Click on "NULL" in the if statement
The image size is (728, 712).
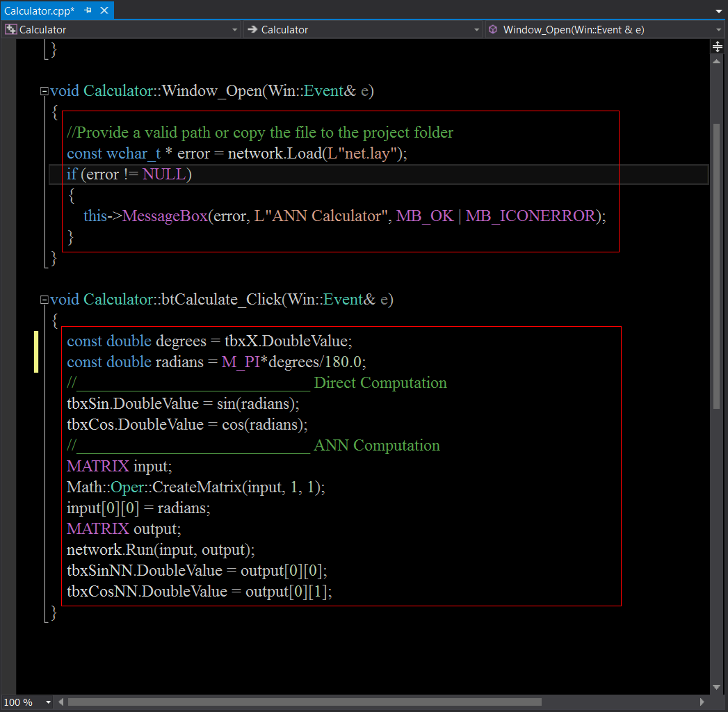coord(164,175)
